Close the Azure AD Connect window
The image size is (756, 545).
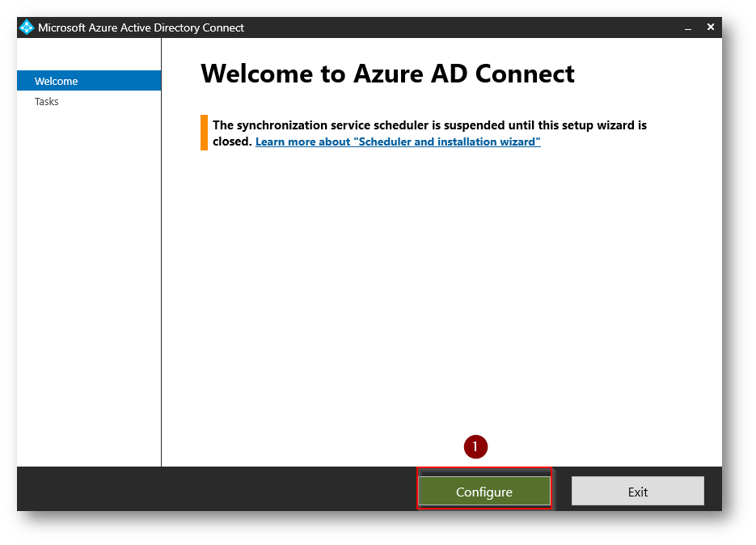coord(710,27)
